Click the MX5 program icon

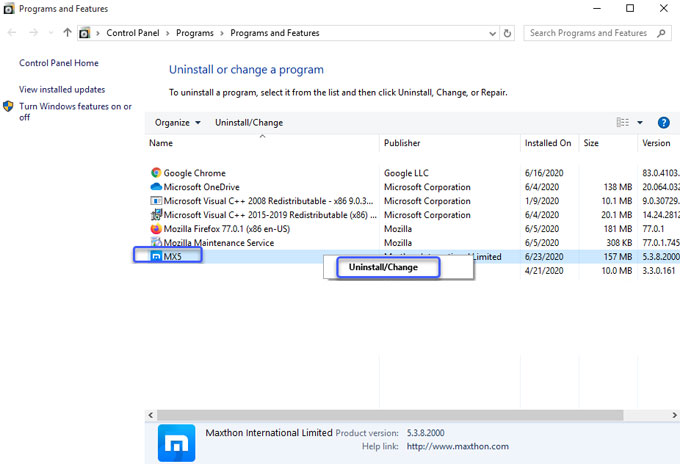coord(156,256)
